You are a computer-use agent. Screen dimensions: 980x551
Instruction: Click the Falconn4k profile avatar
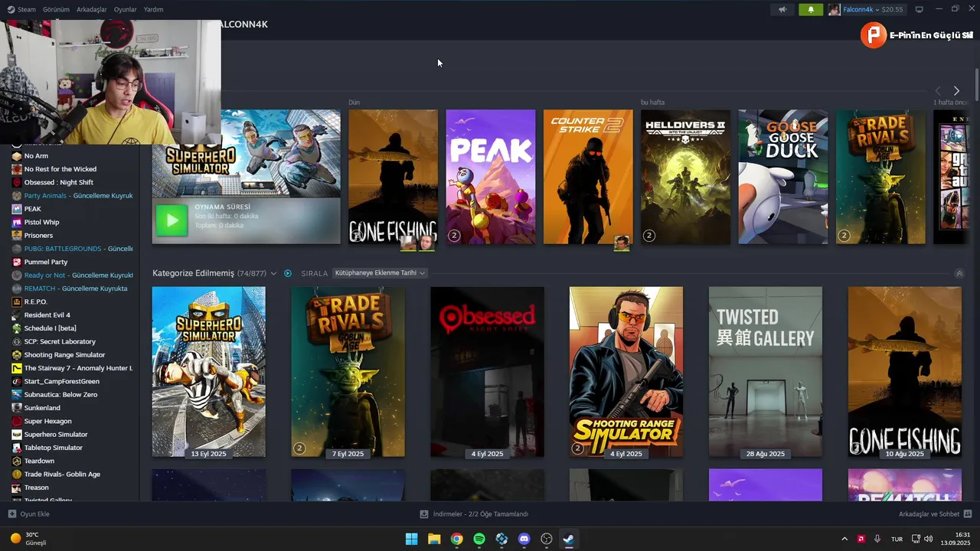pos(834,9)
